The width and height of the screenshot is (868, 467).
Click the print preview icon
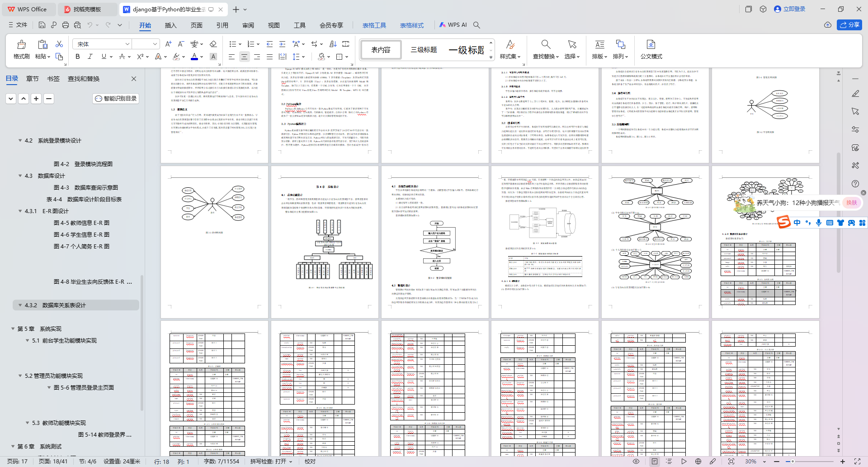tap(77, 25)
